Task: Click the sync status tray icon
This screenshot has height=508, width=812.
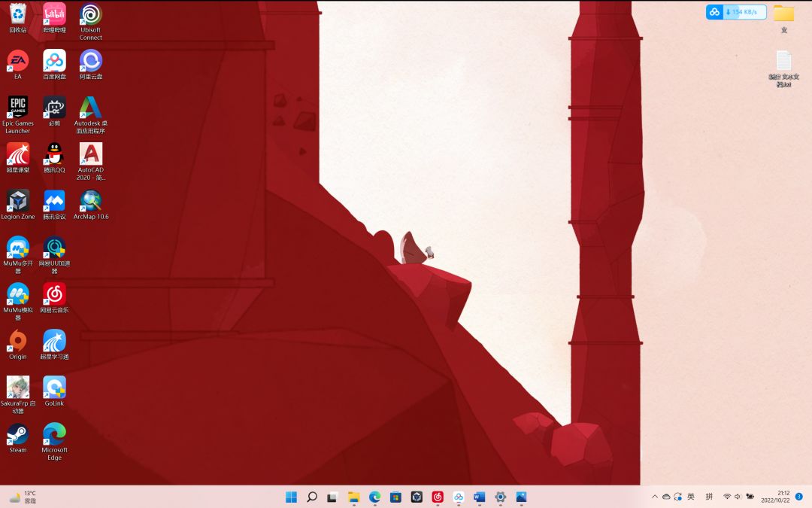Action: (x=677, y=497)
